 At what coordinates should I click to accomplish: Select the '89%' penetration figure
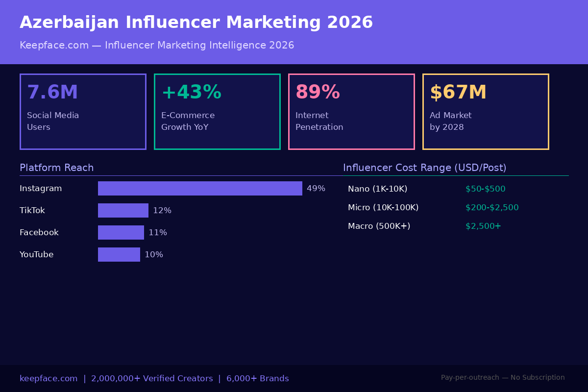click(x=318, y=93)
